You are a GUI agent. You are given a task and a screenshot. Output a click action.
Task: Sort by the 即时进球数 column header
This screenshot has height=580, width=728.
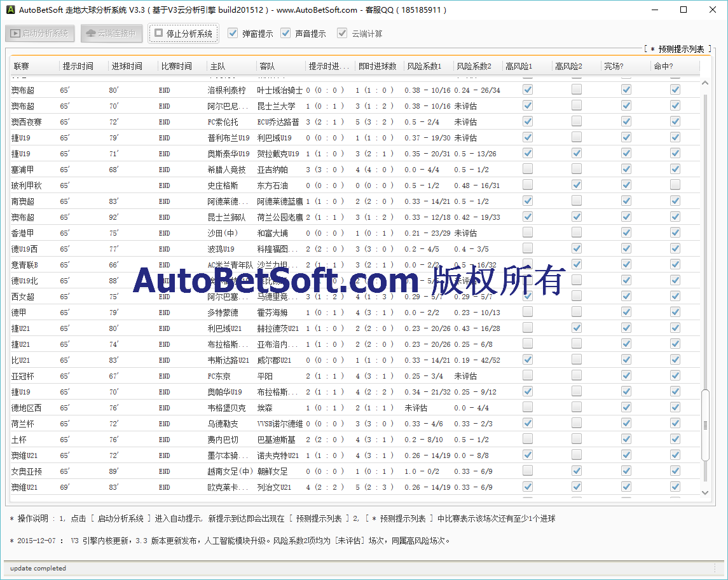(x=380, y=66)
